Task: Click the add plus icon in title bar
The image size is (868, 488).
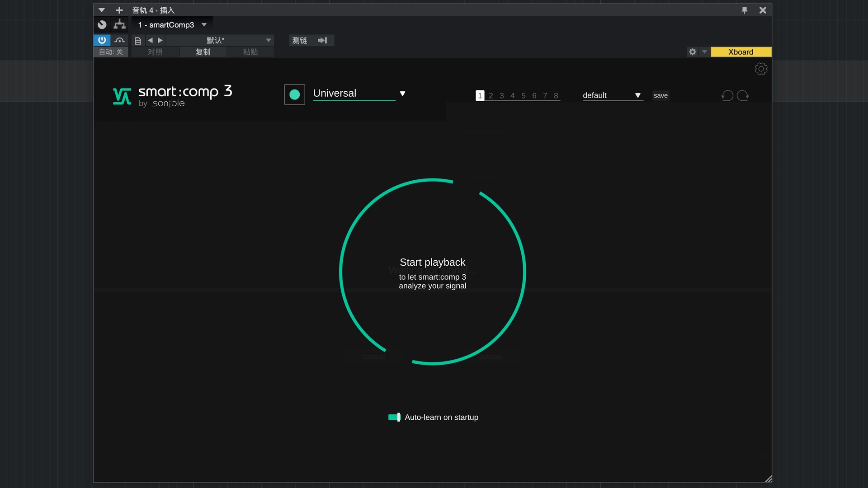Action: [119, 10]
